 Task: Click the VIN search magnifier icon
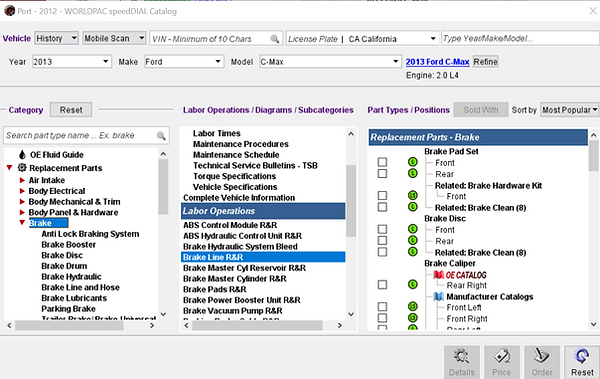pos(274,39)
